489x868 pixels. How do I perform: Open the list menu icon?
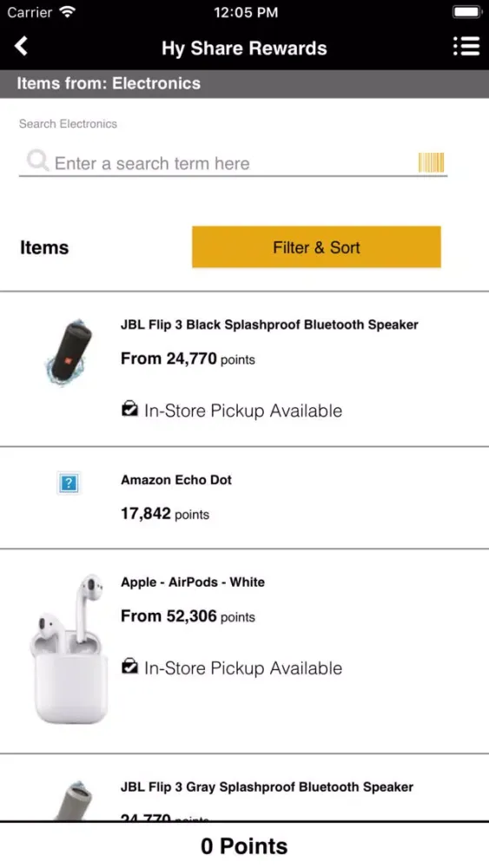466,47
